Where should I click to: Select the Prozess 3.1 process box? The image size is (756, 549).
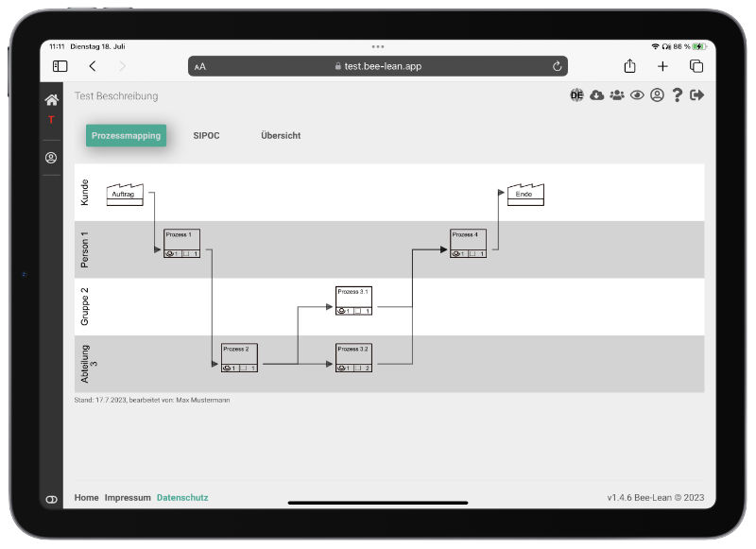point(353,300)
